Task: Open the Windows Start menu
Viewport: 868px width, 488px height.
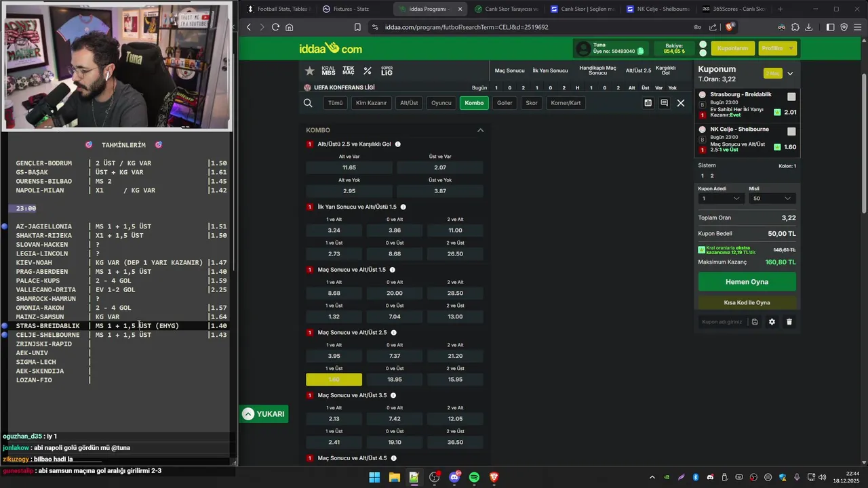Action: (374, 477)
